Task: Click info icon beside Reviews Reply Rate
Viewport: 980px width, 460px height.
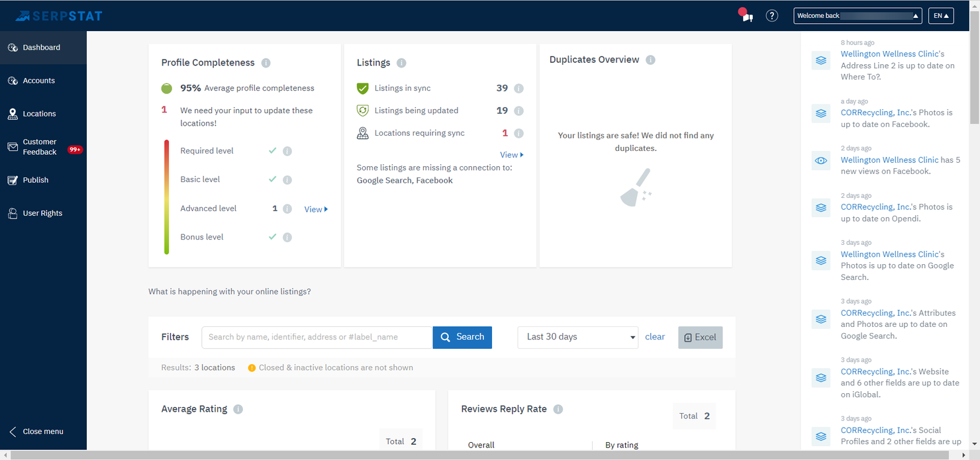Action: [558, 409]
